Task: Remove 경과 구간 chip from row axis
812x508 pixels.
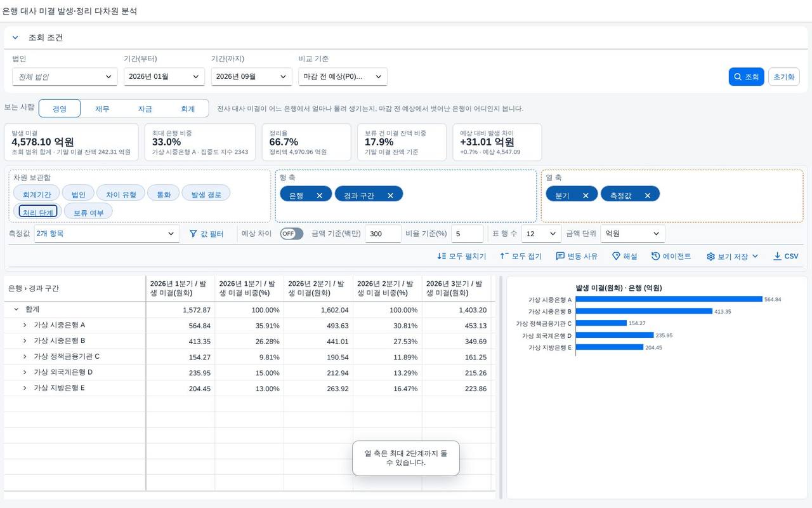Action: [x=390, y=196]
